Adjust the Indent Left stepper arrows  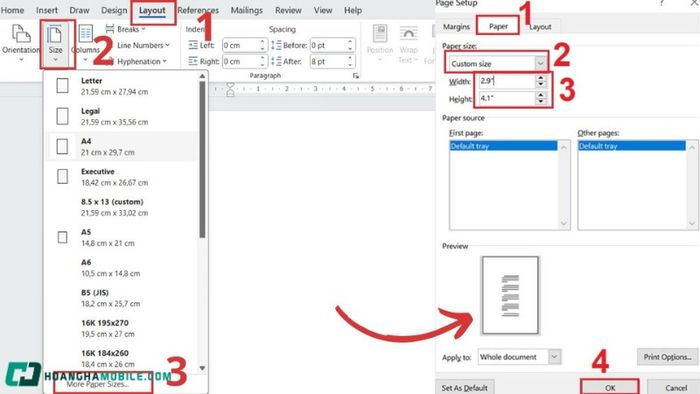(262, 46)
